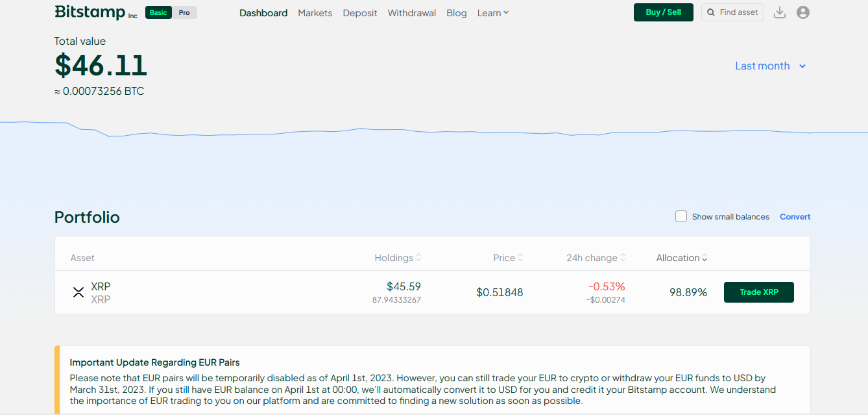The image size is (868, 415).
Task: Click the Buy / Sell button
Action: pos(664,12)
